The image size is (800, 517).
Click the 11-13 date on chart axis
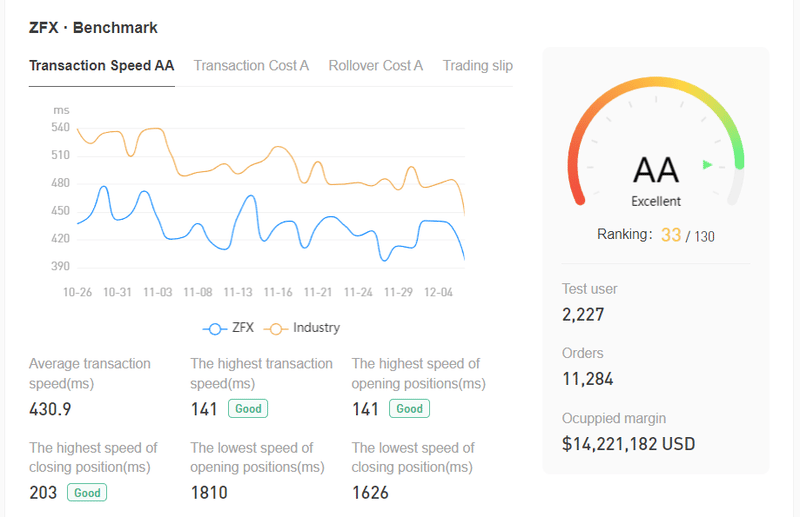[x=238, y=292]
